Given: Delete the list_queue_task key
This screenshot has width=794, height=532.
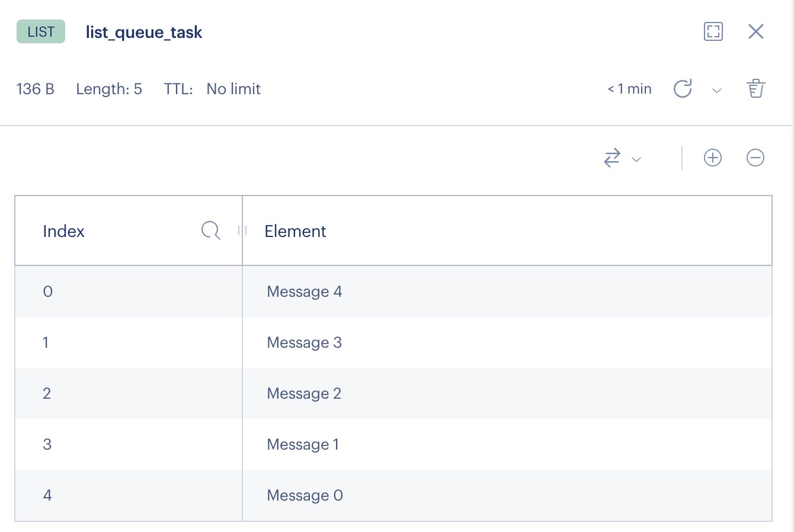Looking at the screenshot, I should click(x=755, y=89).
